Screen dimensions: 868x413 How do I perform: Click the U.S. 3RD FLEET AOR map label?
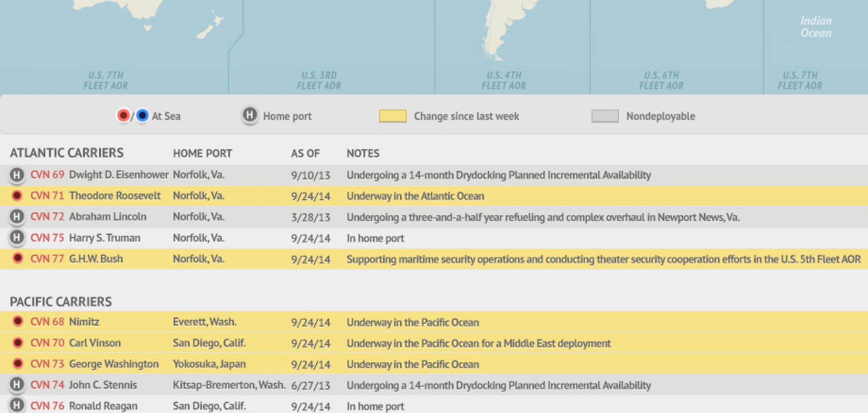[319, 80]
